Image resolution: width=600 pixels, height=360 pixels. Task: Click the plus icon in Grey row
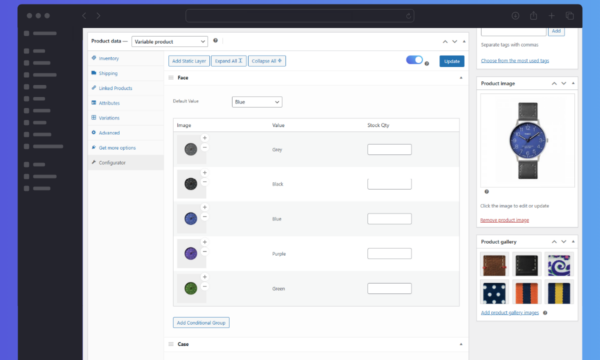[x=205, y=138]
